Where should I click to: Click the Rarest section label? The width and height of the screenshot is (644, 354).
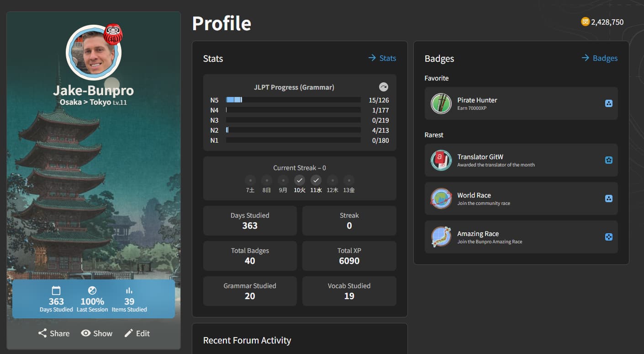(x=434, y=135)
